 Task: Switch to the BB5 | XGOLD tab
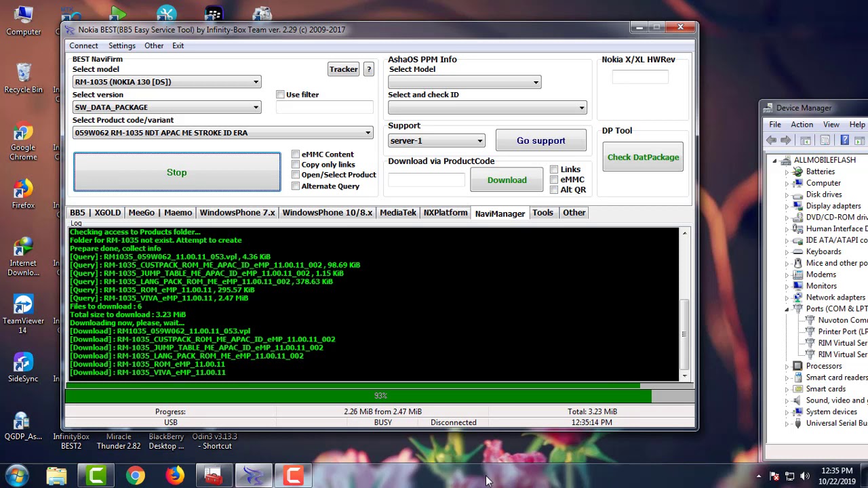point(95,213)
